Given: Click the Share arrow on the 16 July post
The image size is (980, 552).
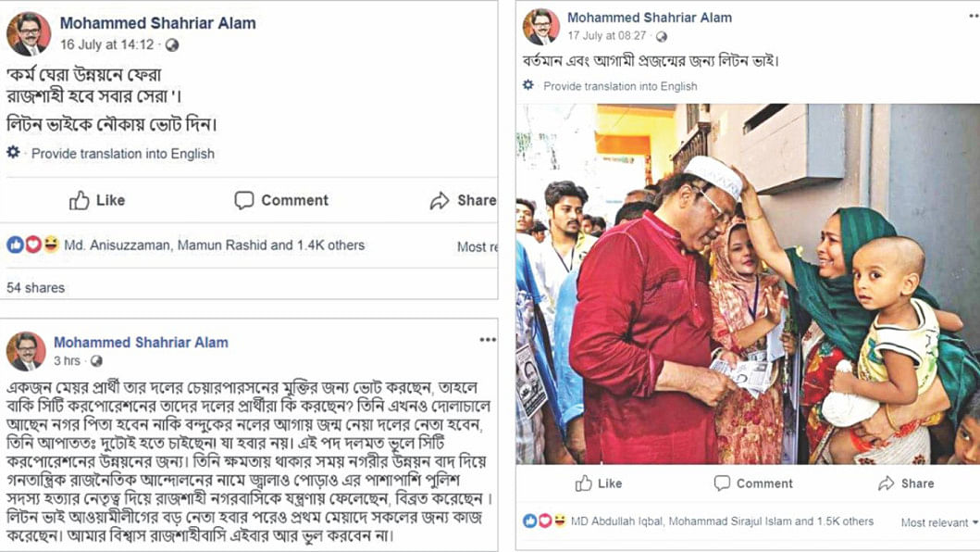Looking at the screenshot, I should point(440,200).
